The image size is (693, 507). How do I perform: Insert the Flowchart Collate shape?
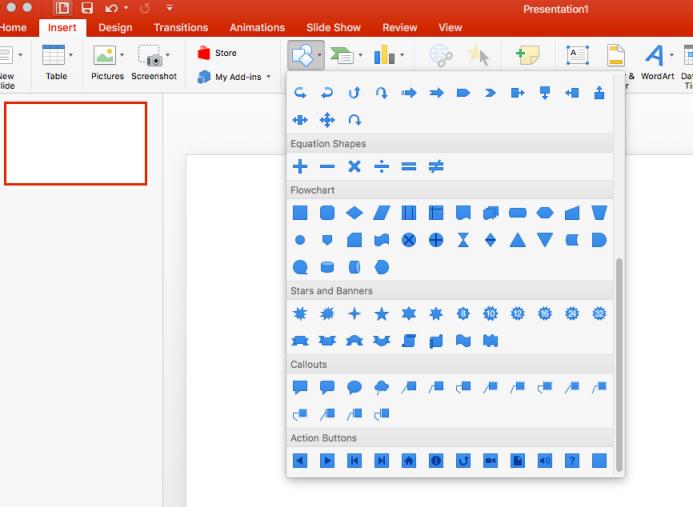(x=463, y=240)
